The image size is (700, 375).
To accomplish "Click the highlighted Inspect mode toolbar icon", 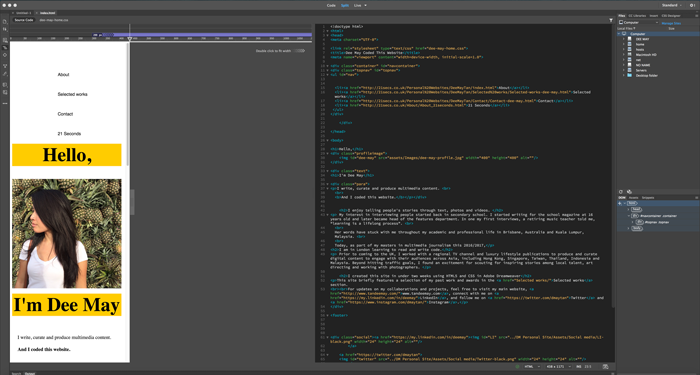I will (x=5, y=47).
